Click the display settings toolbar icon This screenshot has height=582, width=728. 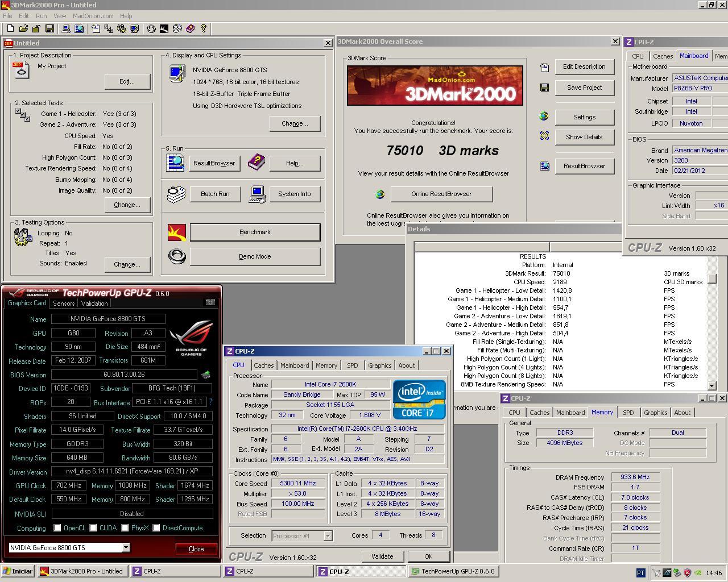click(x=135, y=28)
